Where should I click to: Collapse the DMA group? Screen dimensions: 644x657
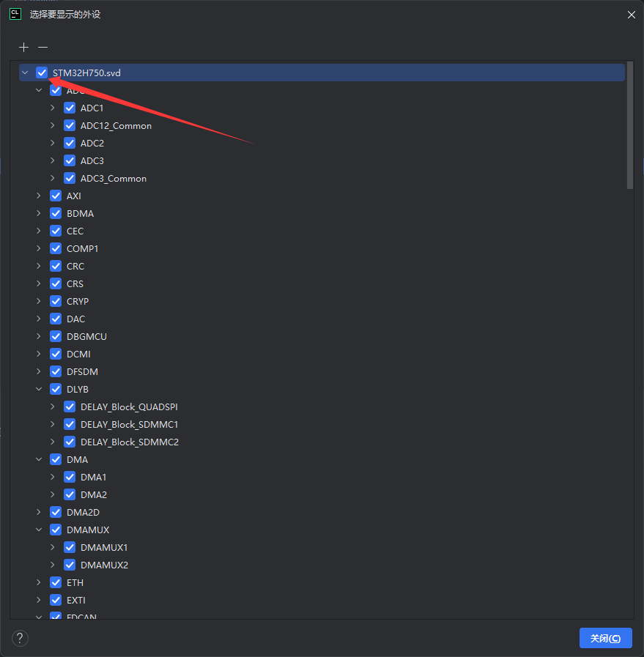tap(39, 460)
